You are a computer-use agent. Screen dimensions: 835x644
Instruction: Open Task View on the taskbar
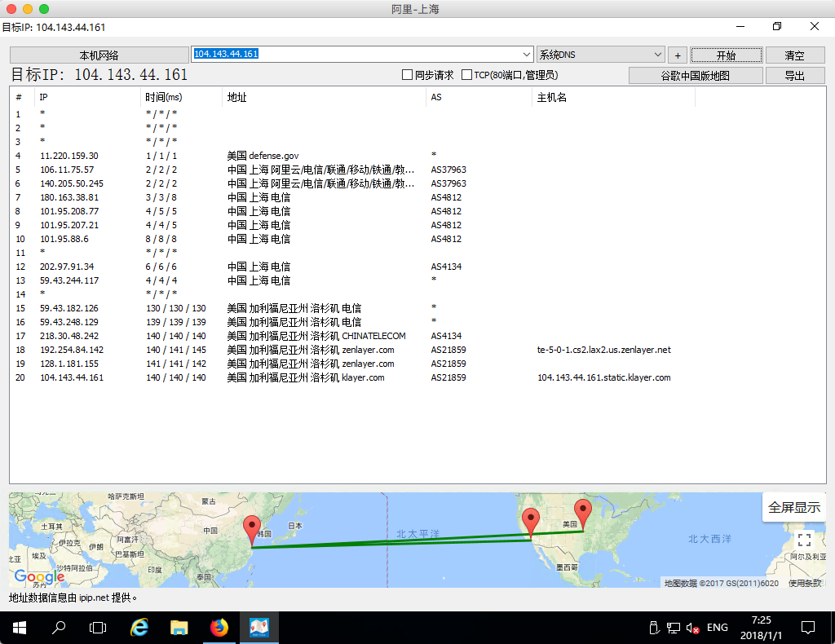pyautogui.click(x=98, y=627)
